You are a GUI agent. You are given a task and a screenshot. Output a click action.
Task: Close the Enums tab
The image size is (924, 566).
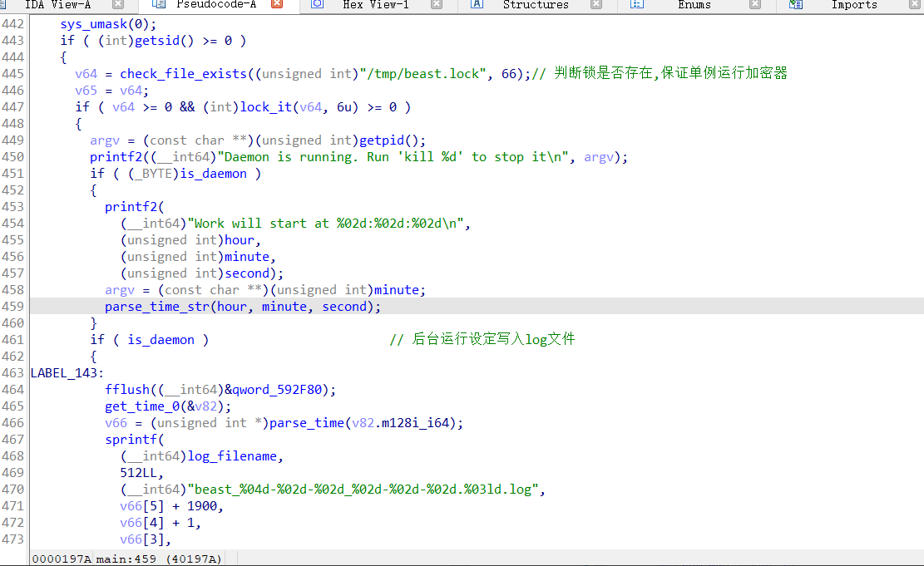point(755,5)
